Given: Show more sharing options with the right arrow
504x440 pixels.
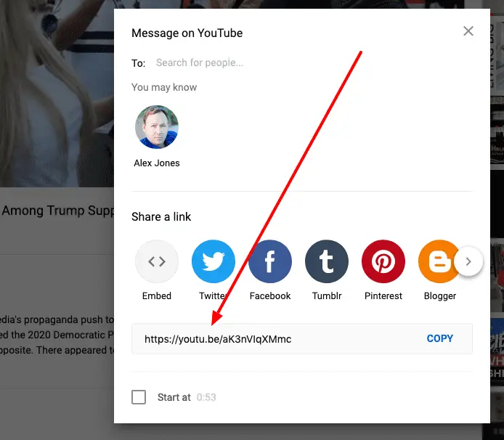Looking at the screenshot, I should coord(468,261).
